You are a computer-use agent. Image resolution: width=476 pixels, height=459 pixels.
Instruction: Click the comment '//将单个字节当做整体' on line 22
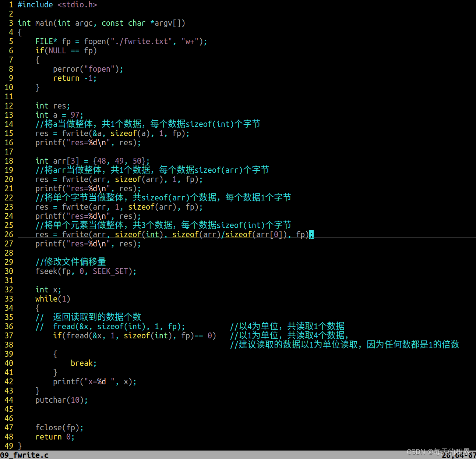pyautogui.click(x=163, y=198)
